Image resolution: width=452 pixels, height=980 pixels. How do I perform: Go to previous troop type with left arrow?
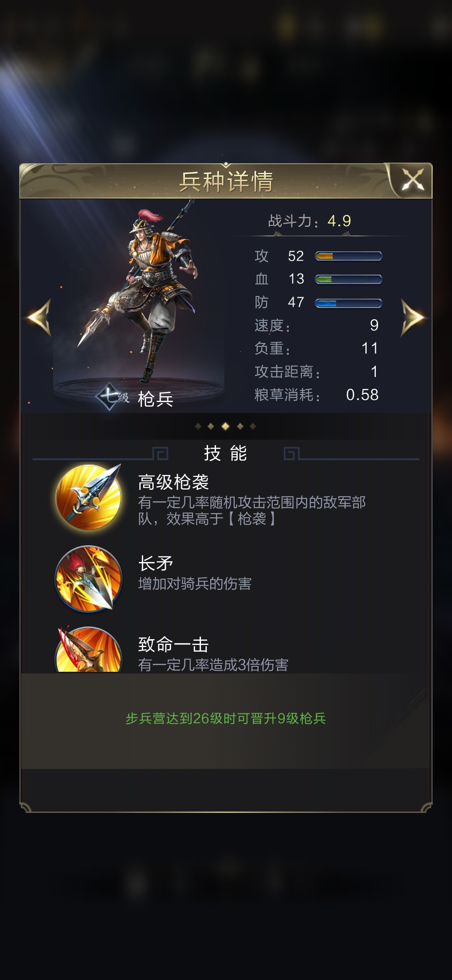pyautogui.click(x=39, y=317)
